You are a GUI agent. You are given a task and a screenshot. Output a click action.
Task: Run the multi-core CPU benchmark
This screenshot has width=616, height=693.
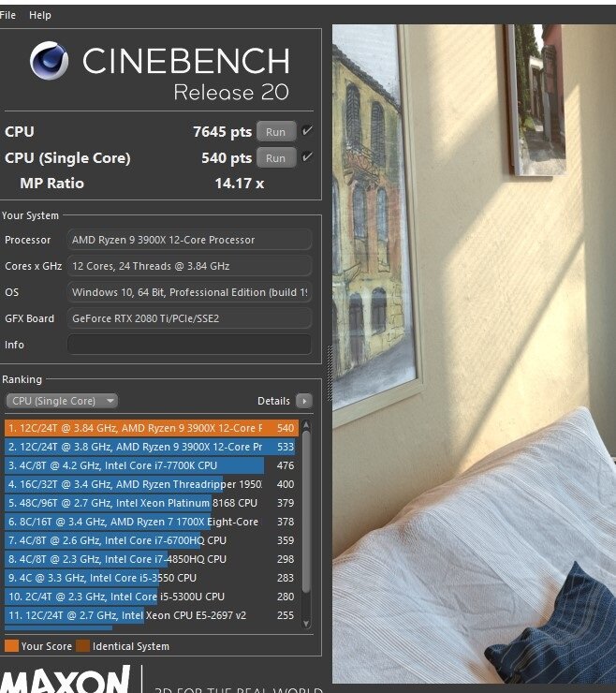(x=276, y=132)
